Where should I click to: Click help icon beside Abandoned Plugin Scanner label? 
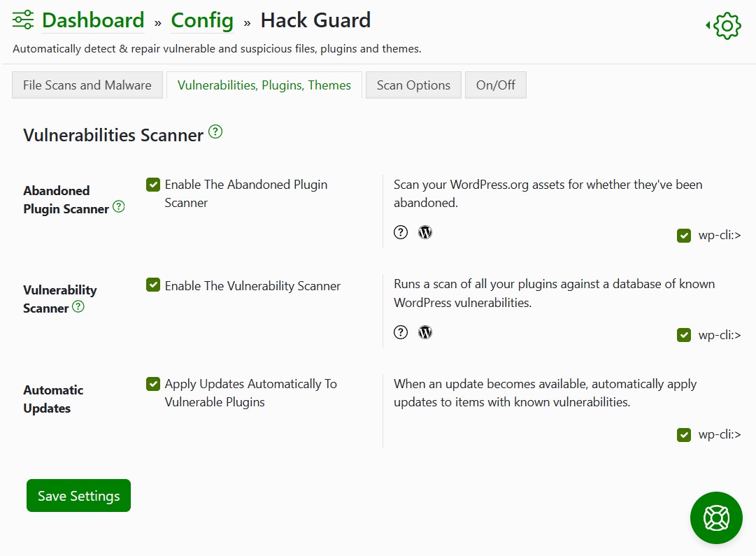pyautogui.click(x=119, y=206)
